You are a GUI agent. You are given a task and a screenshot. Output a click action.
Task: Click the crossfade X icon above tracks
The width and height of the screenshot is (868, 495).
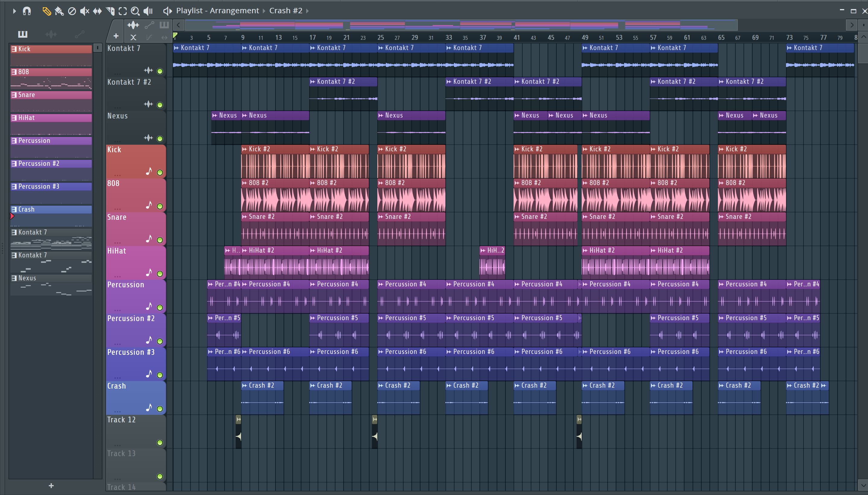(133, 37)
